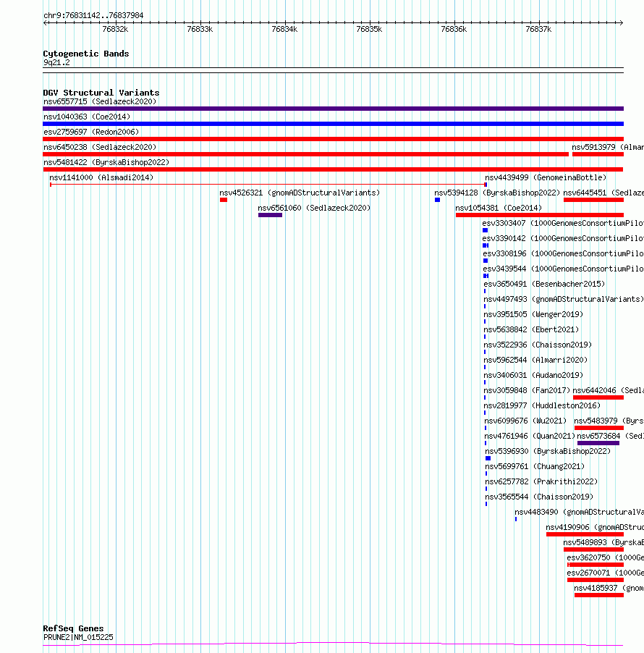Open the esv2759697 (Redon2006) label
Viewport: 644px width, 653px height.
91,132
